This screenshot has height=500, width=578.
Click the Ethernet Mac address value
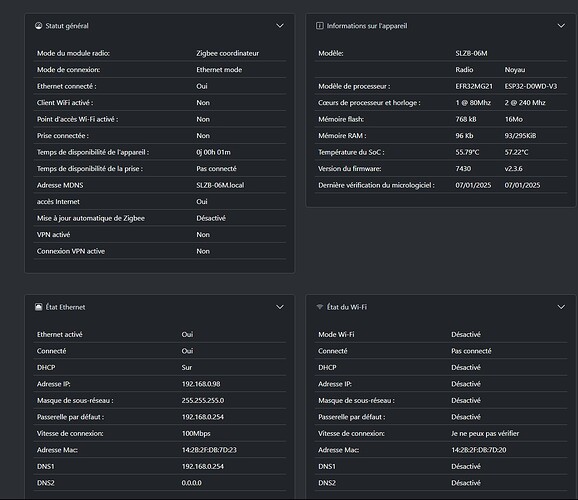point(209,450)
